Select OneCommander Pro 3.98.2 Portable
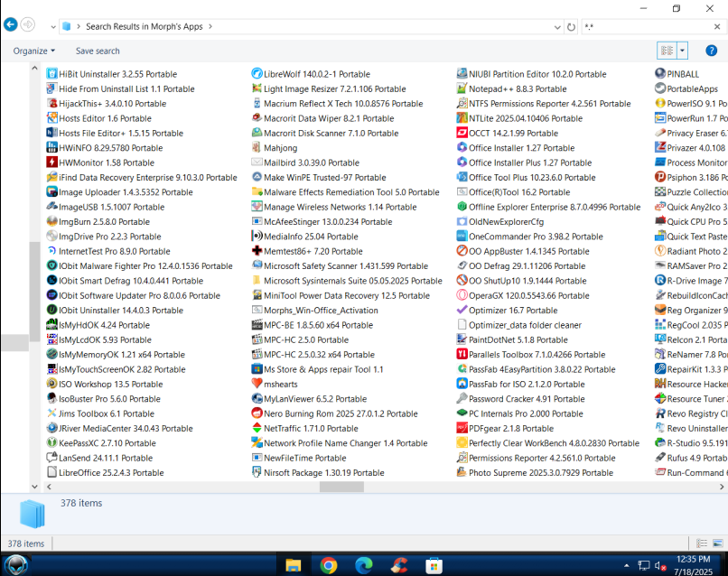This screenshot has width=728, height=576. click(536, 237)
